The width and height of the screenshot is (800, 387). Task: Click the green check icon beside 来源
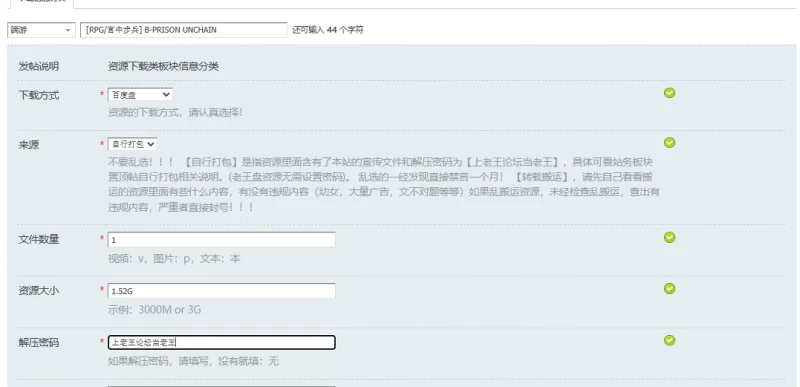point(669,143)
